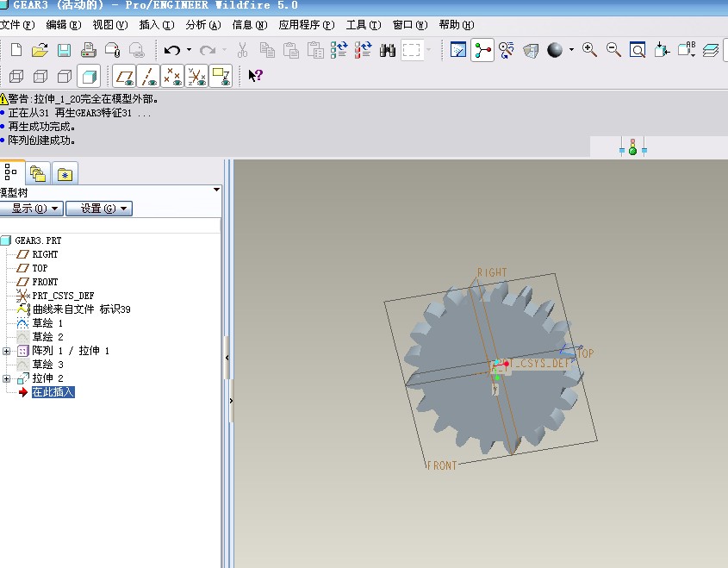
Task: Open a file with the folder icon
Action: (40, 50)
